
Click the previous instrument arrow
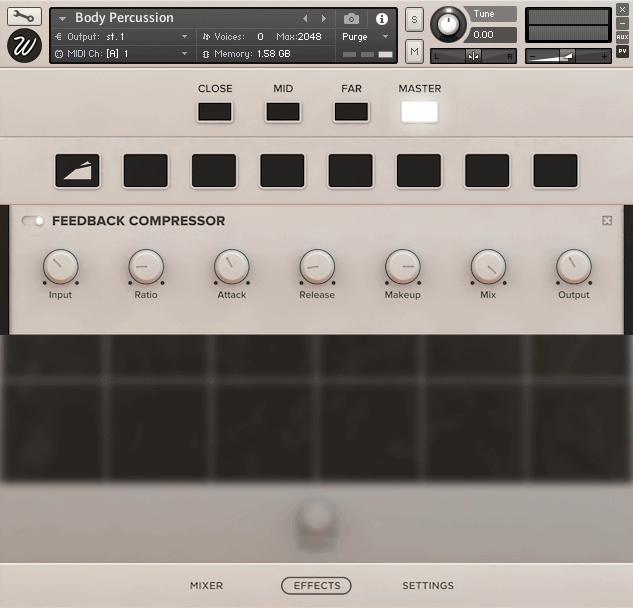[x=306, y=19]
